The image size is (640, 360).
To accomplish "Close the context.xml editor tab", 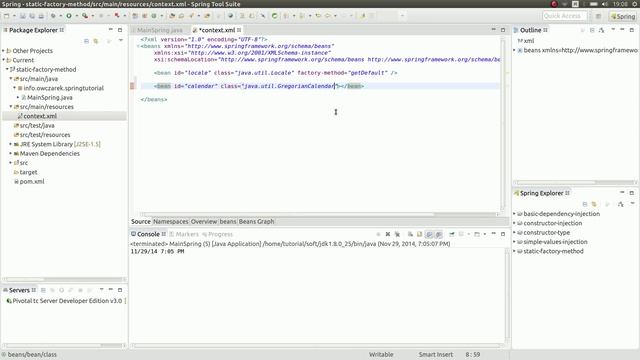I will coord(239,30).
